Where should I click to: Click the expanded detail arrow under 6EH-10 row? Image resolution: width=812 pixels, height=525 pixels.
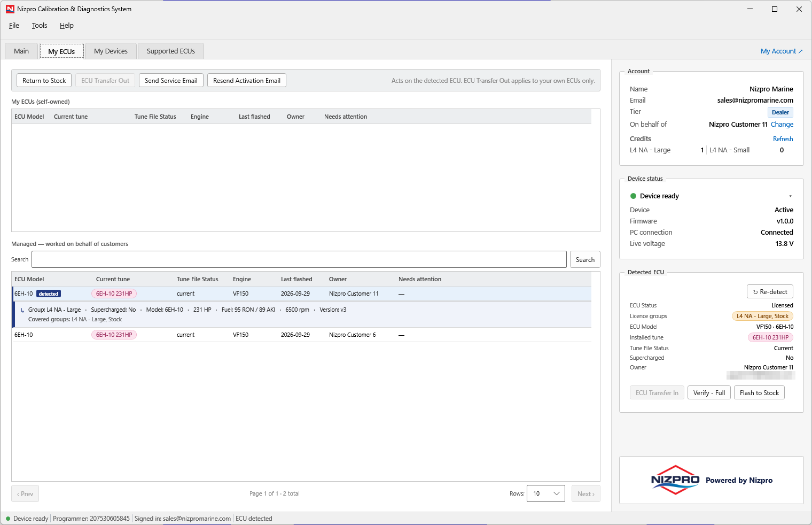click(22, 310)
